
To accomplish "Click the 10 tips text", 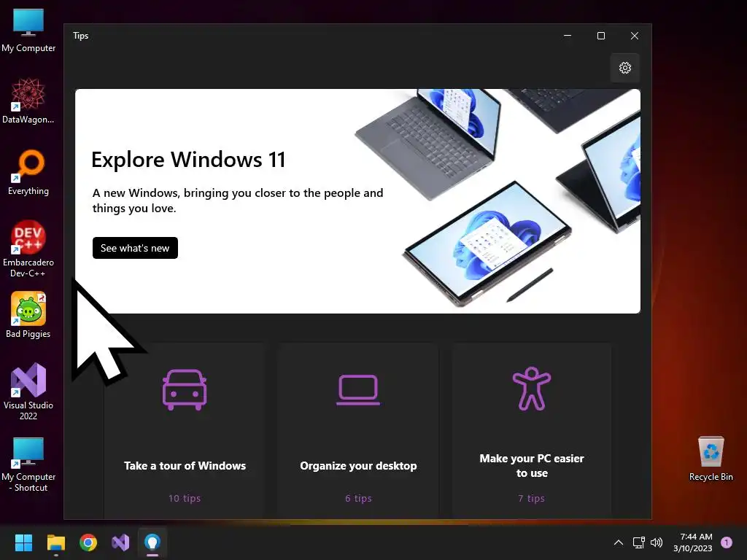I will coord(185,498).
